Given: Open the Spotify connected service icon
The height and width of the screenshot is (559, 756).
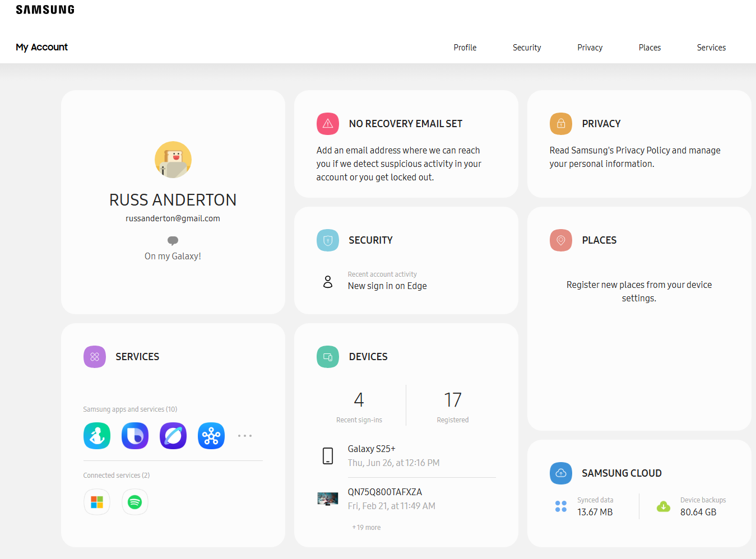Looking at the screenshot, I should coord(135,502).
